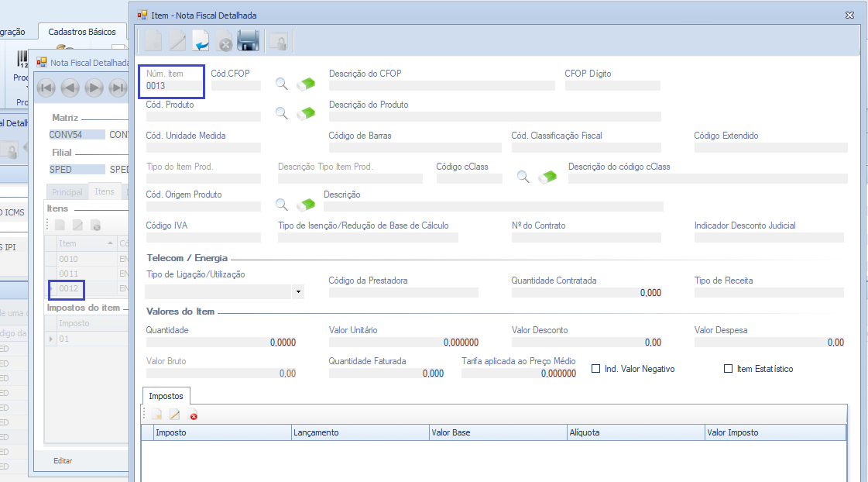This screenshot has height=482, width=868.
Task: Click Imposto column header
Action: (x=222, y=432)
